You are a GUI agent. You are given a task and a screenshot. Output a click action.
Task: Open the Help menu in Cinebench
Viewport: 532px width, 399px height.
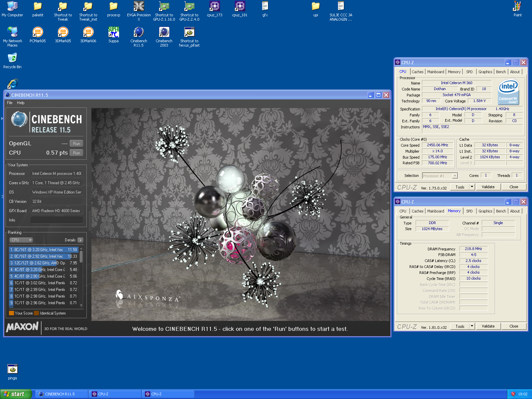21,103
